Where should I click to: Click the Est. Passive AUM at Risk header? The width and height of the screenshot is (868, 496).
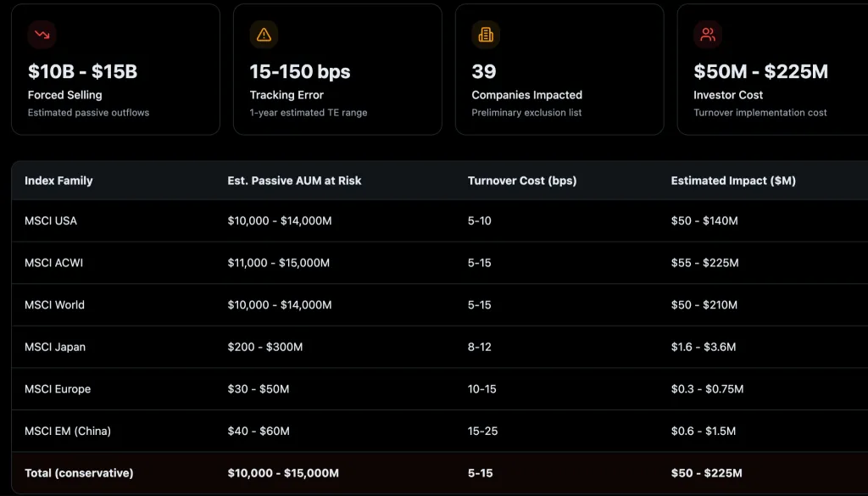(x=294, y=181)
